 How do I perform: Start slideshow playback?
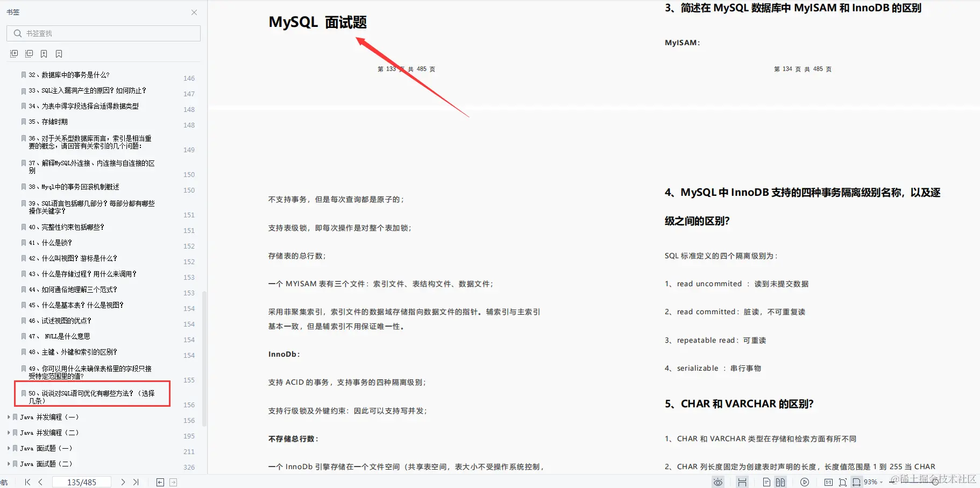805,483
